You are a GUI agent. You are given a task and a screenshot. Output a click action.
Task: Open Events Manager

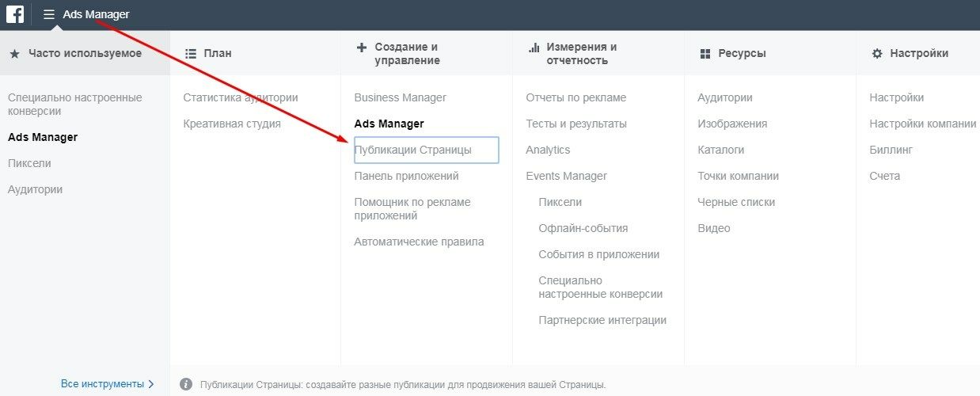click(567, 176)
